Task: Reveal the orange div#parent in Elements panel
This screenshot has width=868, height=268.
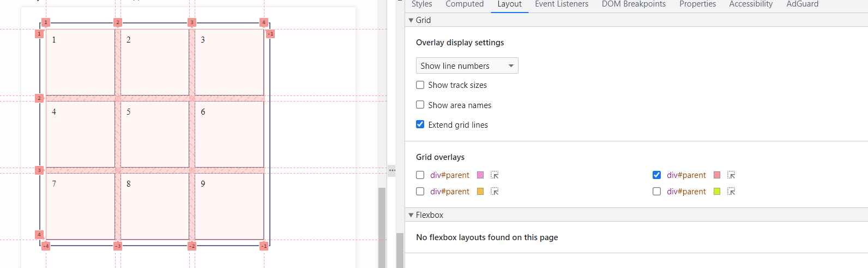Action: [x=495, y=192]
